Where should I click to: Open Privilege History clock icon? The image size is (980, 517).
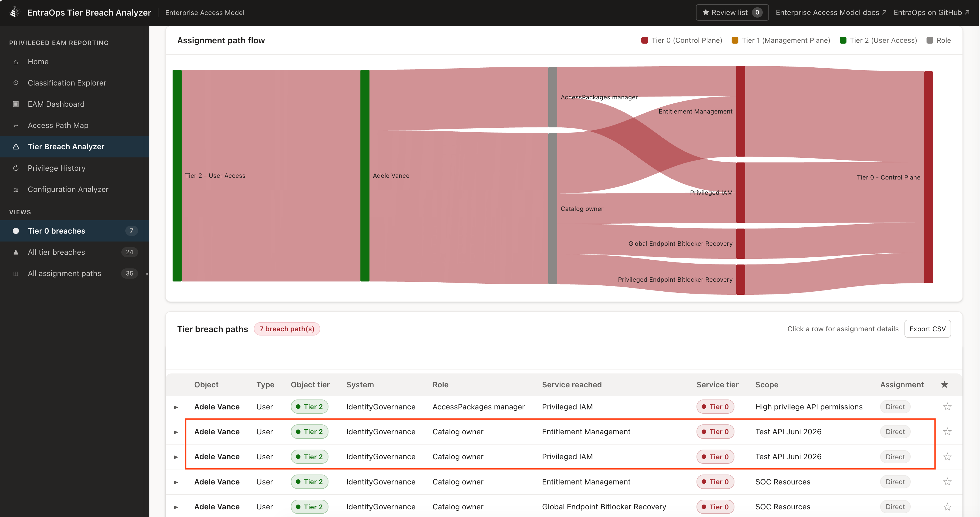(x=16, y=168)
